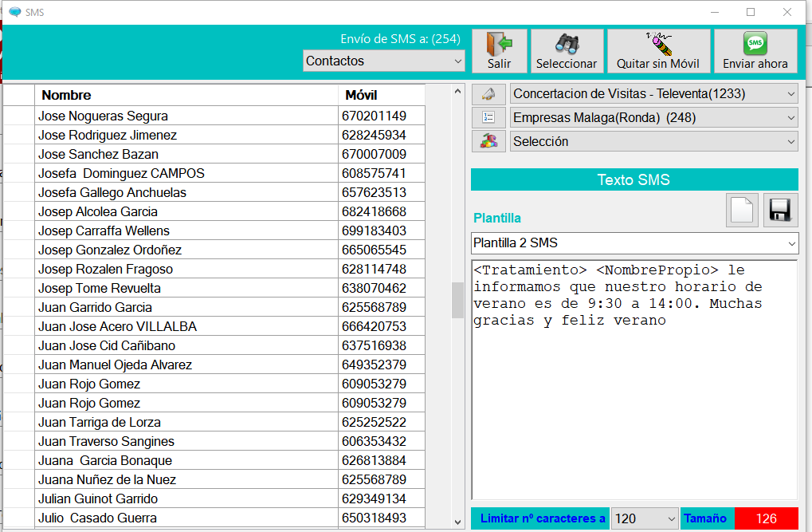Create a new blank template with the page icon

(742, 210)
